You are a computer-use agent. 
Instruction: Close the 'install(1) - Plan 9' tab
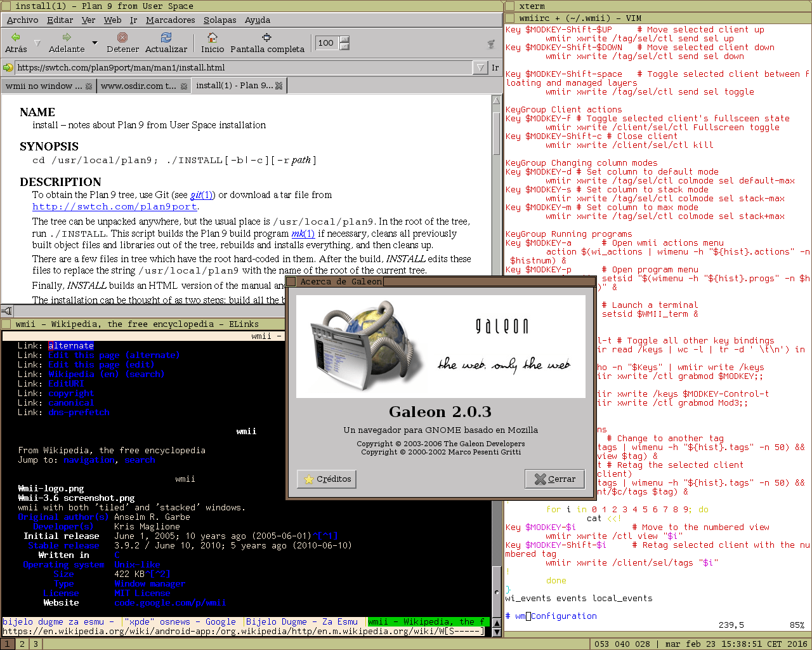(278, 86)
